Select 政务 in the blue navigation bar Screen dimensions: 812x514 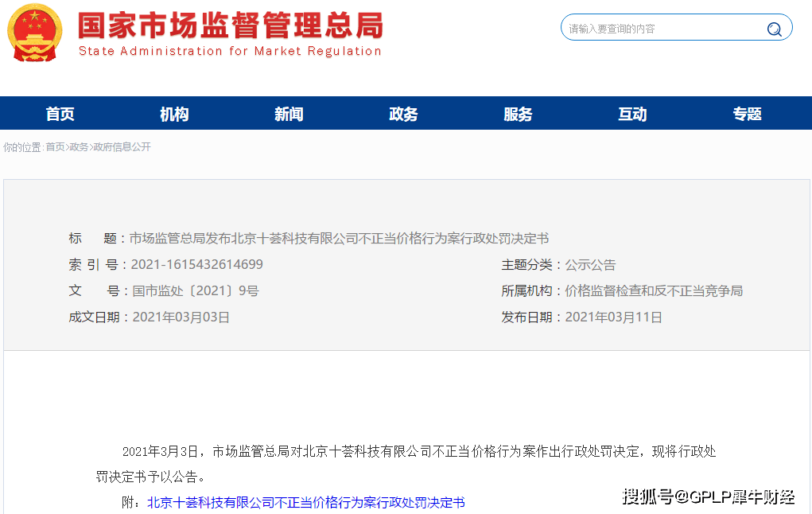[x=403, y=114]
